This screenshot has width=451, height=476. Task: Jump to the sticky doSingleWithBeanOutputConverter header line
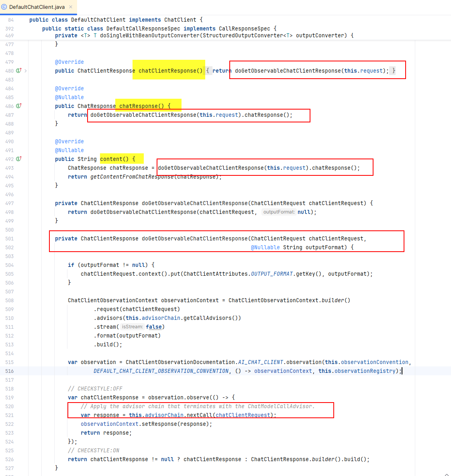coord(204,35)
